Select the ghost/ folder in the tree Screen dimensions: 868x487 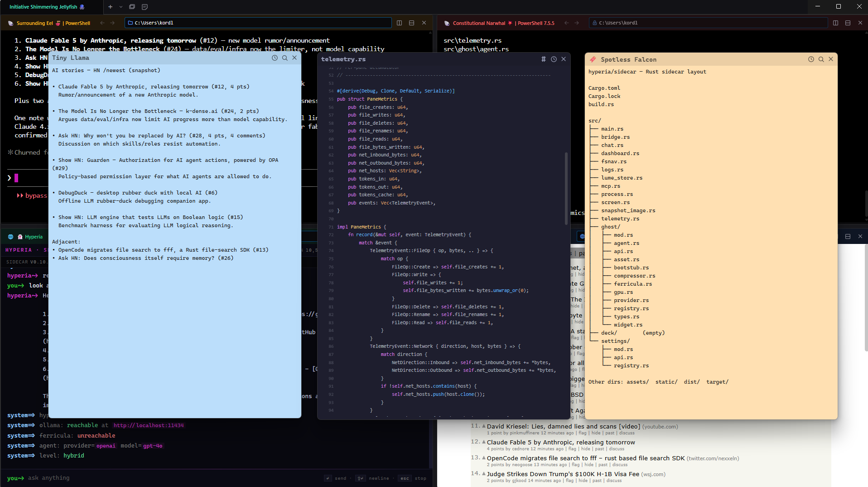pyautogui.click(x=611, y=227)
